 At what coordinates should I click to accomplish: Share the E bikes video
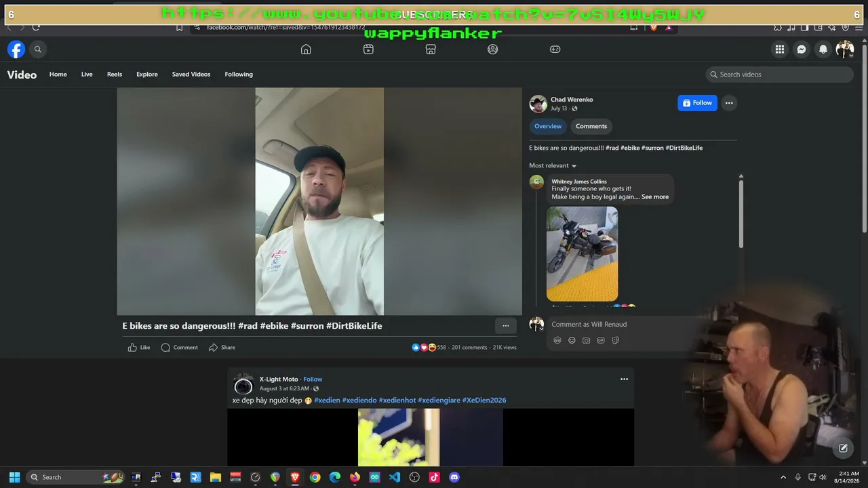222,348
